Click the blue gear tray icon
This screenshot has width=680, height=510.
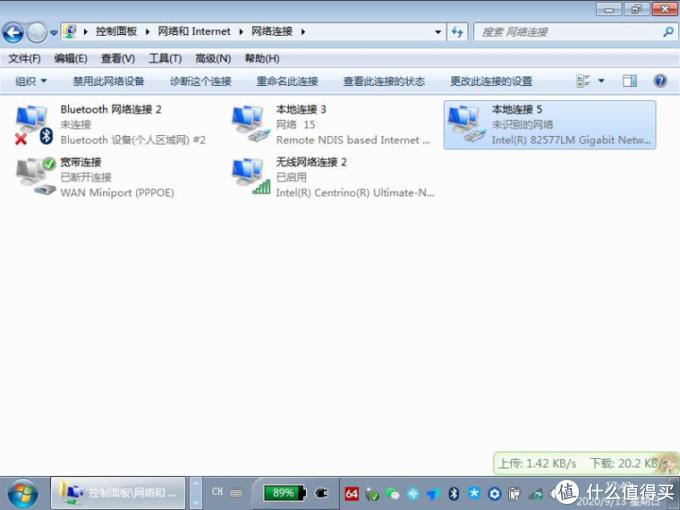tap(494, 494)
